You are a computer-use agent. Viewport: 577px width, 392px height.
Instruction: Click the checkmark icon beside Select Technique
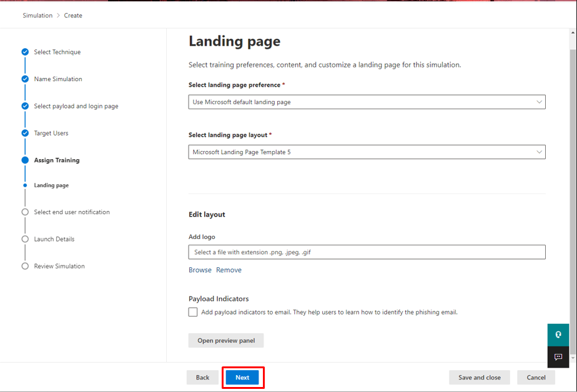coord(24,52)
